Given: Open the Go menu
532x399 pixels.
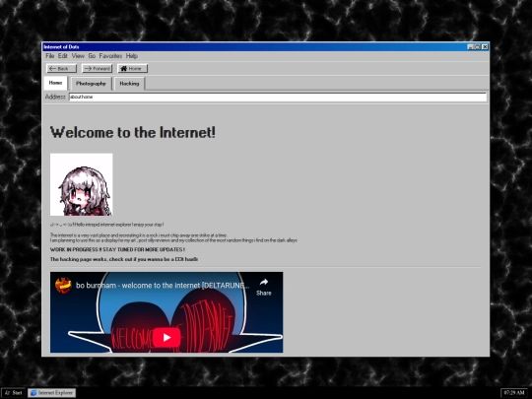Looking at the screenshot, I should 92,56.
